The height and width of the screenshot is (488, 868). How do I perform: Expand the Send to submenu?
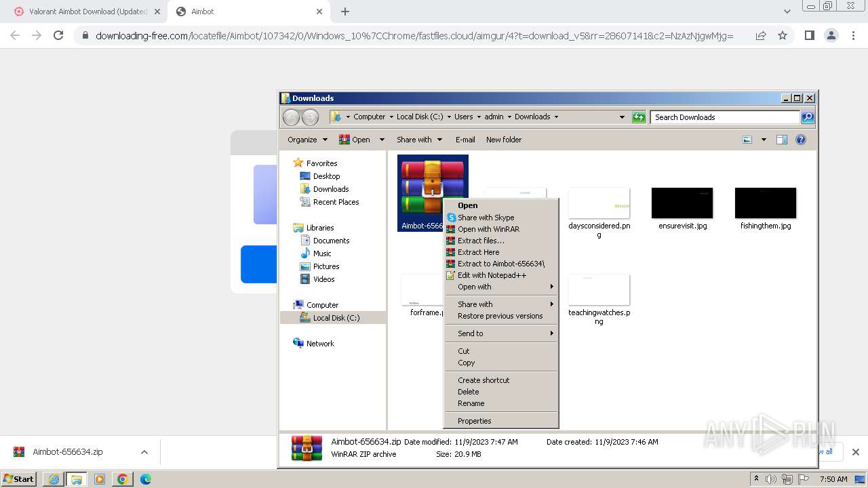(x=500, y=333)
